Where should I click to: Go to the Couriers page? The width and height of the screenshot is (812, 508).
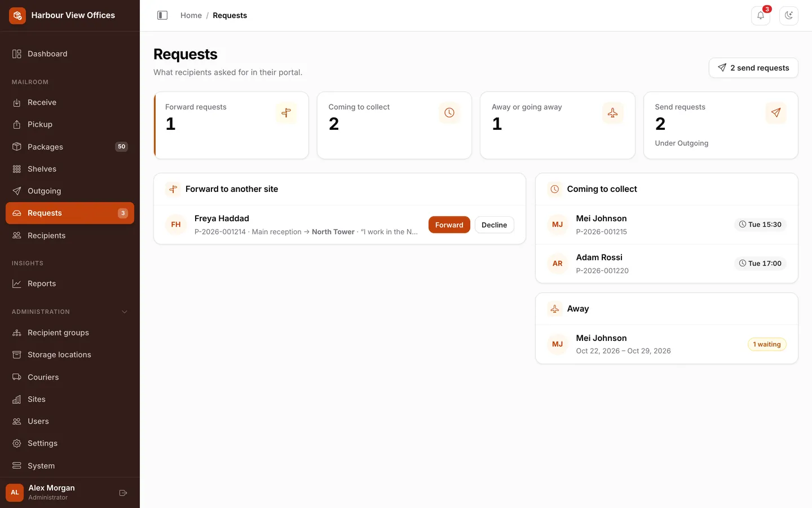70,377
